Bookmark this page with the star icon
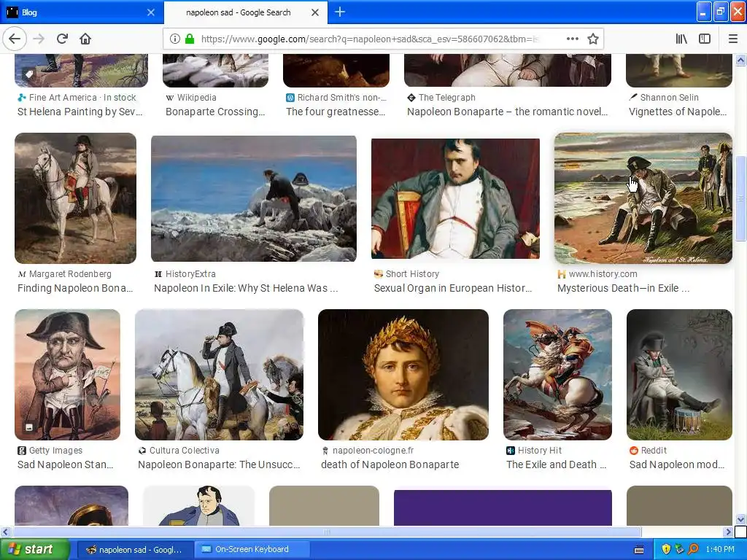The width and height of the screenshot is (747, 560). (x=592, y=39)
